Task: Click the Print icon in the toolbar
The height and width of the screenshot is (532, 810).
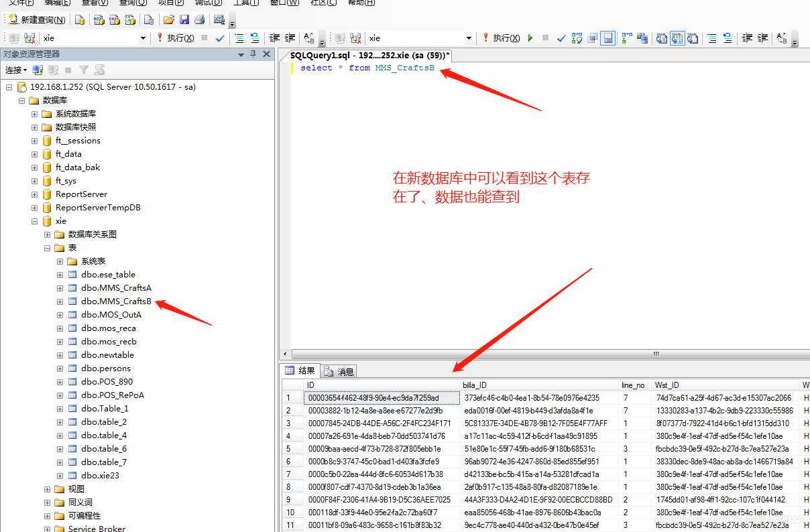Action: coord(199,21)
